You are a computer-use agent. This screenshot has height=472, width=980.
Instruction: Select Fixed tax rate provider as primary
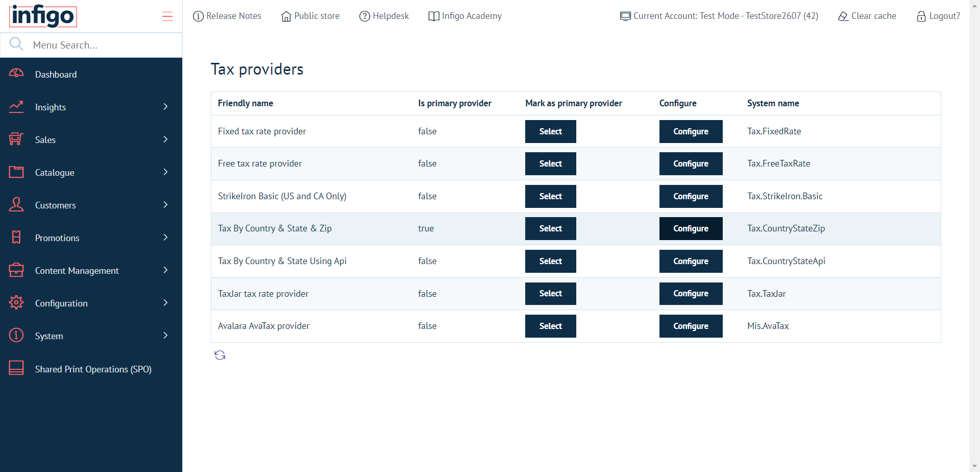click(x=551, y=131)
